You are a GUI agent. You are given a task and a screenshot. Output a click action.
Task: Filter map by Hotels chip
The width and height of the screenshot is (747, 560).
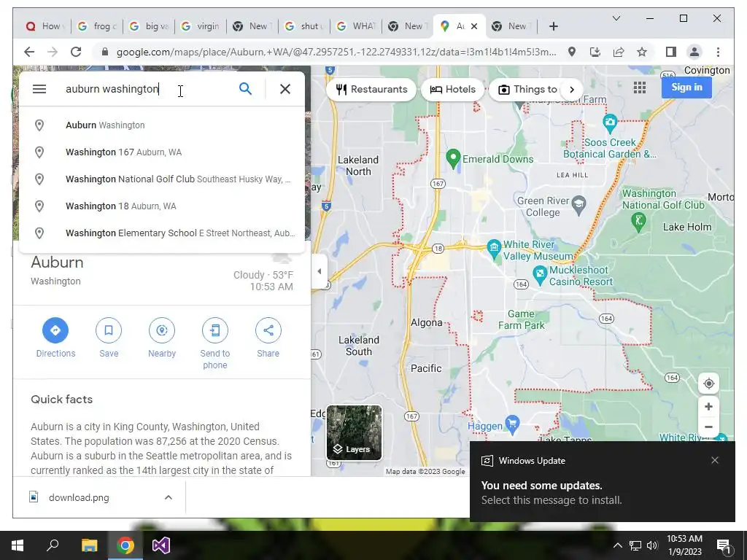coord(452,90)
